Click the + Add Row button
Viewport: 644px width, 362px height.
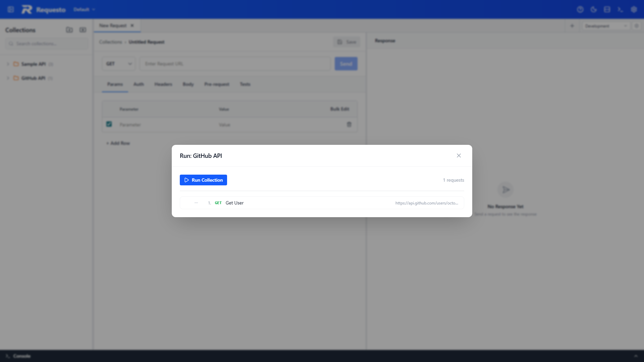pos(118,143)
